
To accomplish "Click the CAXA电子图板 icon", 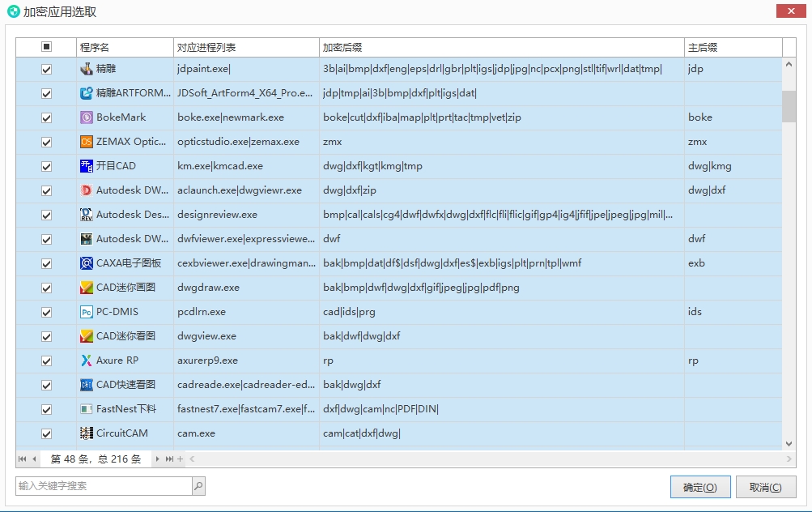I will [87, 263].
